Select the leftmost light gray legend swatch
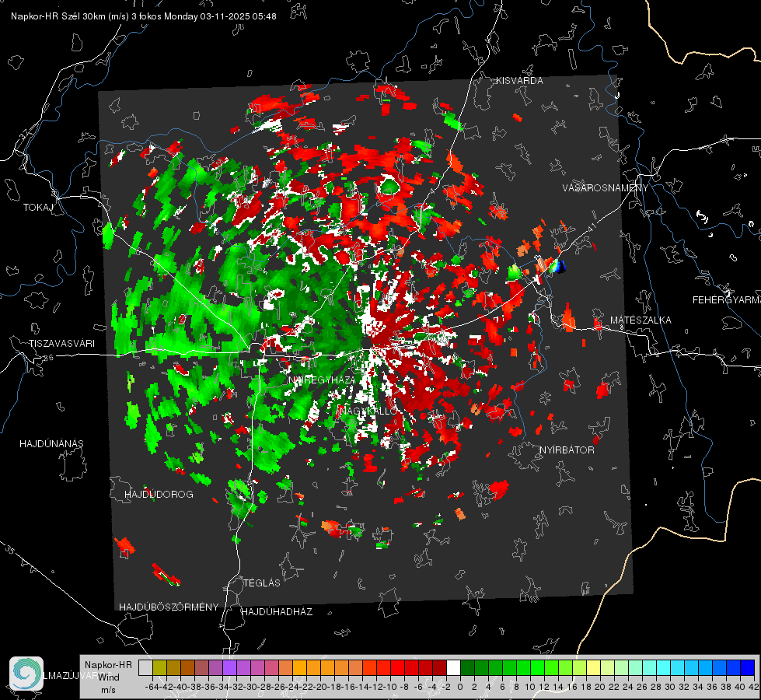The height and width of the screenshot is (700, 761). (x=145, y=668)
